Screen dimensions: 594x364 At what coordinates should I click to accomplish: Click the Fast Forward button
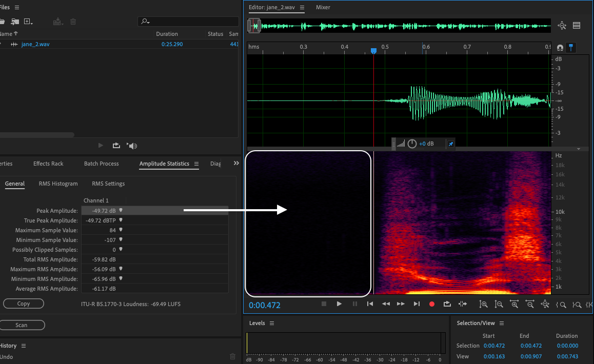pyautogui.click(x=401, y=304)
